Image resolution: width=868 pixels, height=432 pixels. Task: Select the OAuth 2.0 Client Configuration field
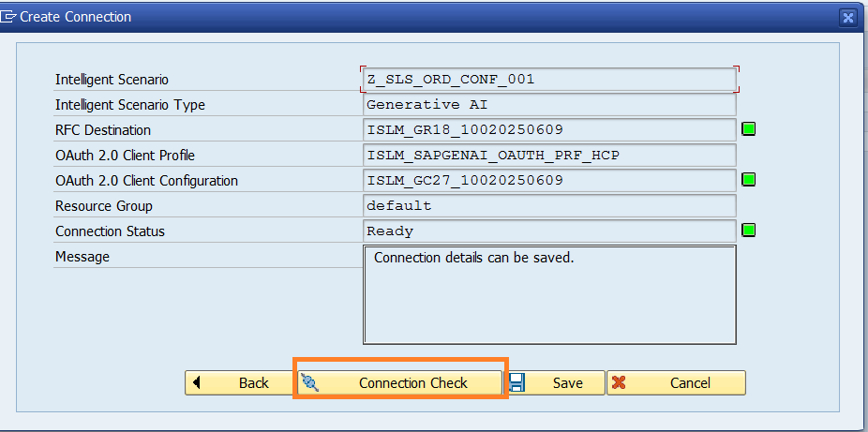tap(548, 180)
